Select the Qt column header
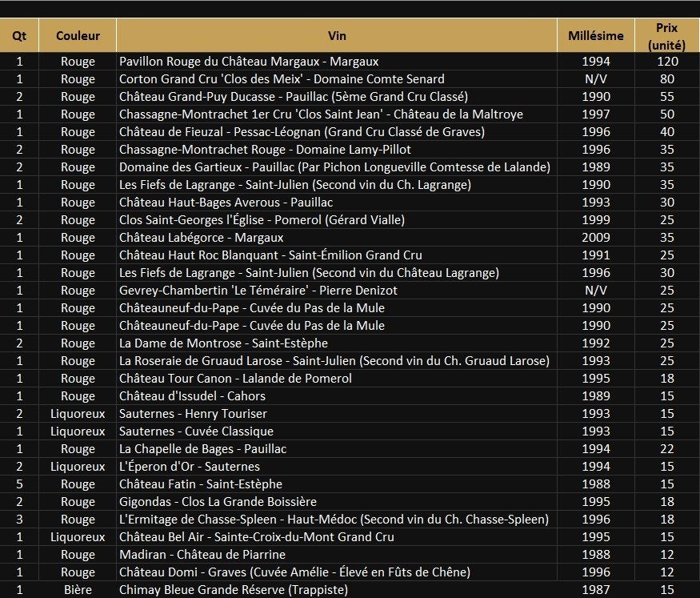 click(19, 36)
